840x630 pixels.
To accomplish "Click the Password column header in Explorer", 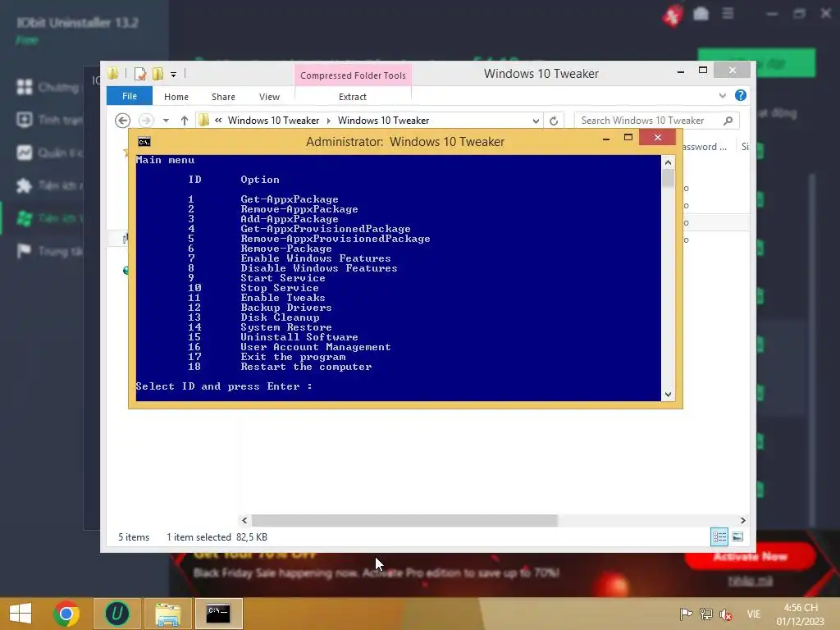I will pyautogui.click(x=705, y=147).
